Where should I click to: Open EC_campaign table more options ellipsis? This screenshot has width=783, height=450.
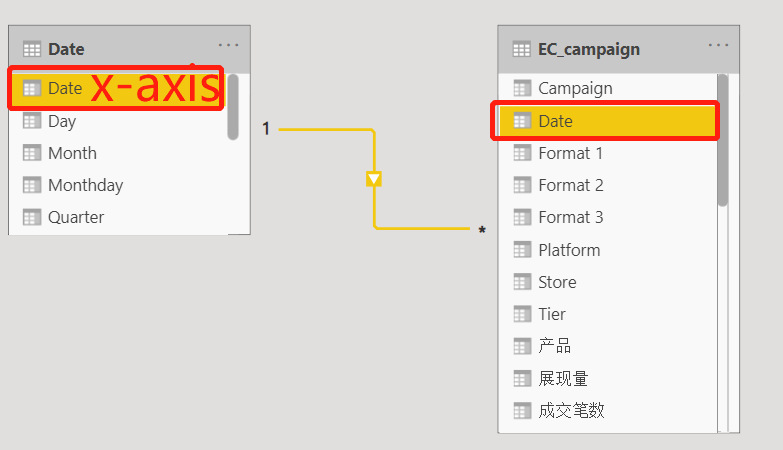pyautogui.click(x=718, y=45)
